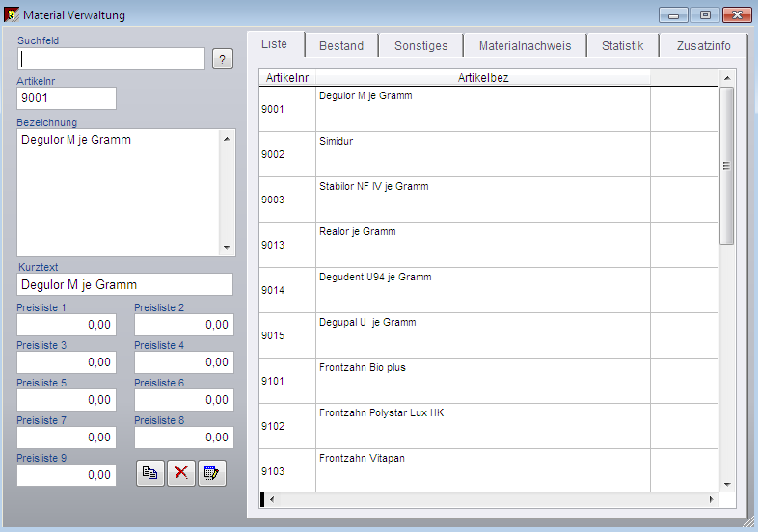Click article number 9015 in list
This screenshot has height=532, width=758.
[273, 335]
